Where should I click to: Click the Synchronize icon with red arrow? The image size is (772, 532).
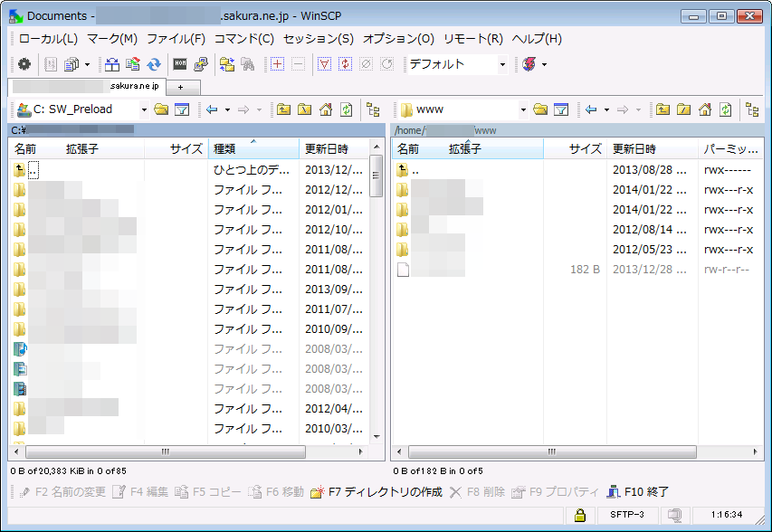(x=133, y=64)
